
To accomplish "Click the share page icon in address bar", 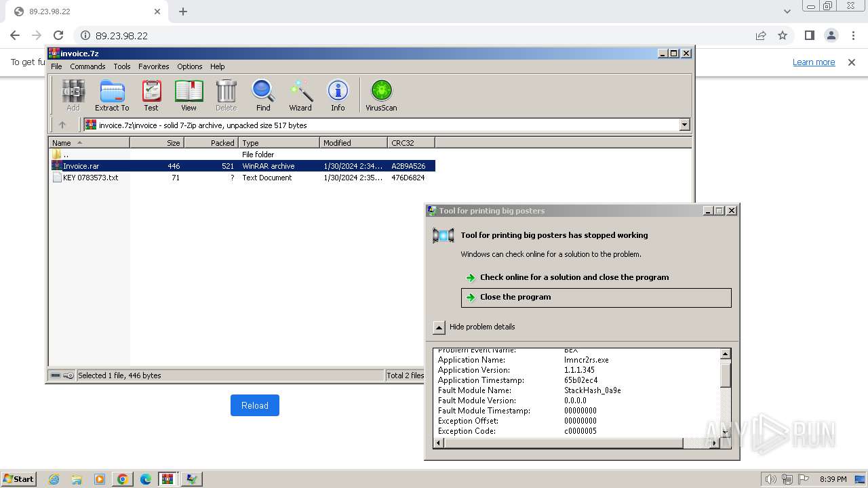I will [x=761, y=35].
